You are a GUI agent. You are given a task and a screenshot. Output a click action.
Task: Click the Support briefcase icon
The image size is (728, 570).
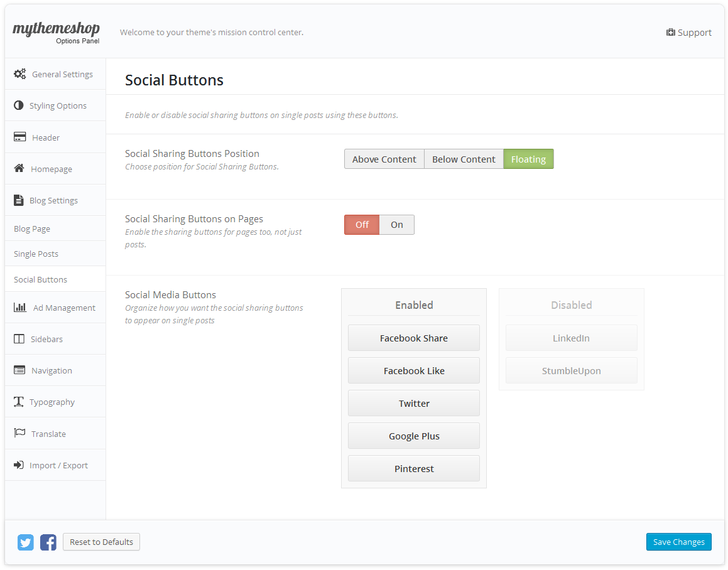click(x=670, y=32)
